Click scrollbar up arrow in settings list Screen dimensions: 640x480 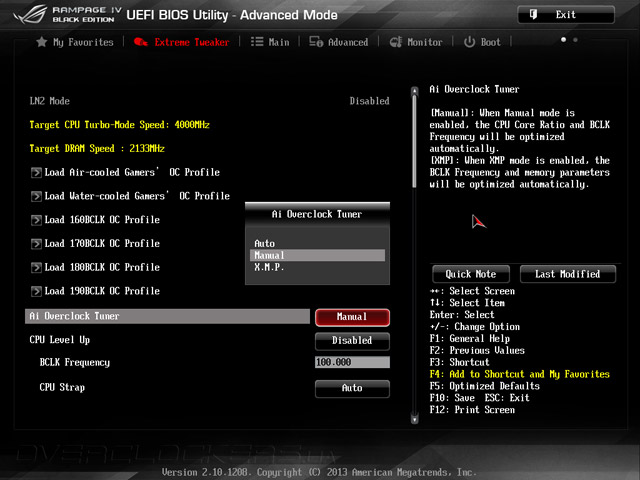(415, 91)
